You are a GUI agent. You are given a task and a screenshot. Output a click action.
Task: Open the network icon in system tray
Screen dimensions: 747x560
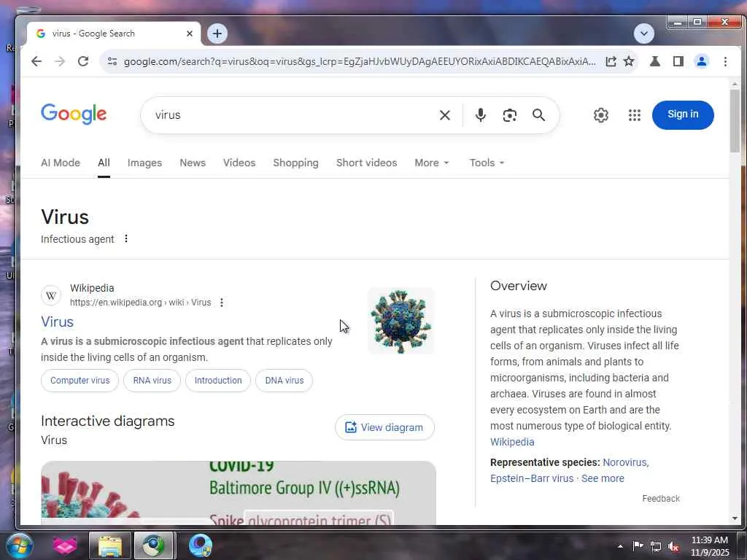click(656, 547)
